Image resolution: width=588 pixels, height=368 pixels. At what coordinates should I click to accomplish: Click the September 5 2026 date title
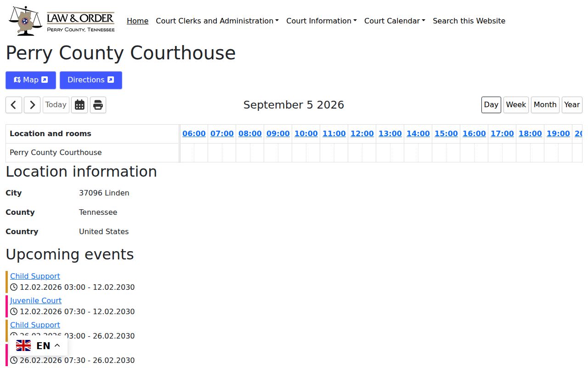coord(294,105)
